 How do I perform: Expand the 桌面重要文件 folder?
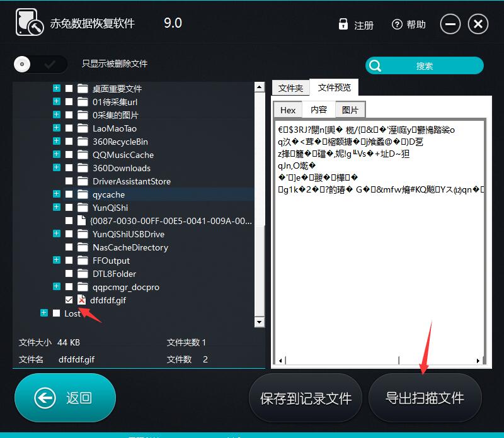click(56, 88)
